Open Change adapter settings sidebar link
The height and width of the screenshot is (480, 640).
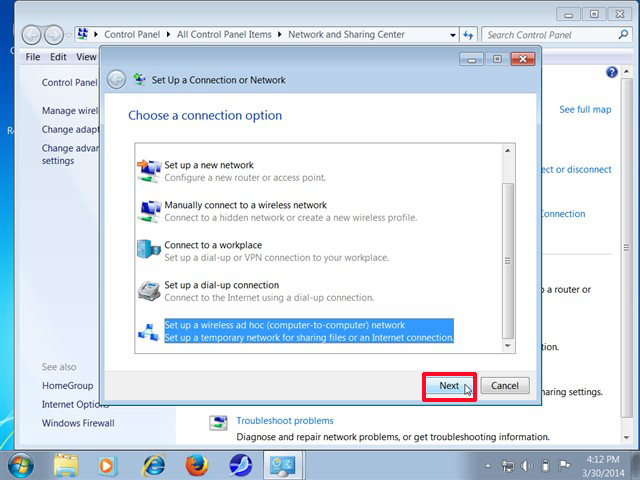(x=70, y=129)
